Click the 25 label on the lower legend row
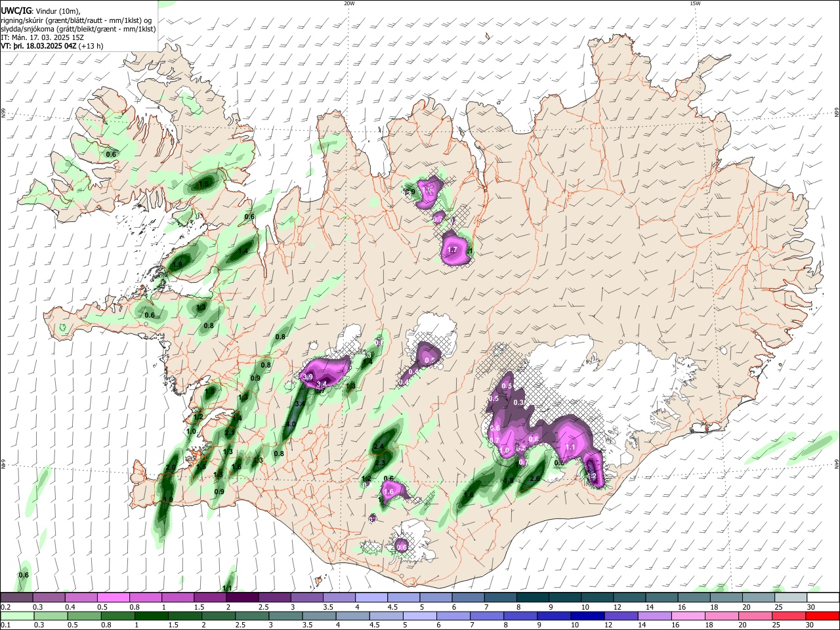Screen dimensions: 840x630 click(x=777, y=625)
